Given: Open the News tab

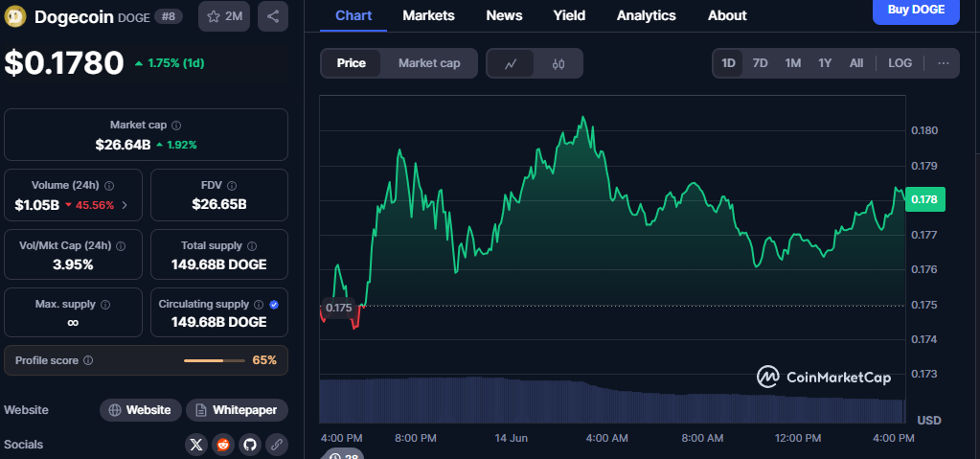Looking at the screenshot, I should click(x=504, y=15).
